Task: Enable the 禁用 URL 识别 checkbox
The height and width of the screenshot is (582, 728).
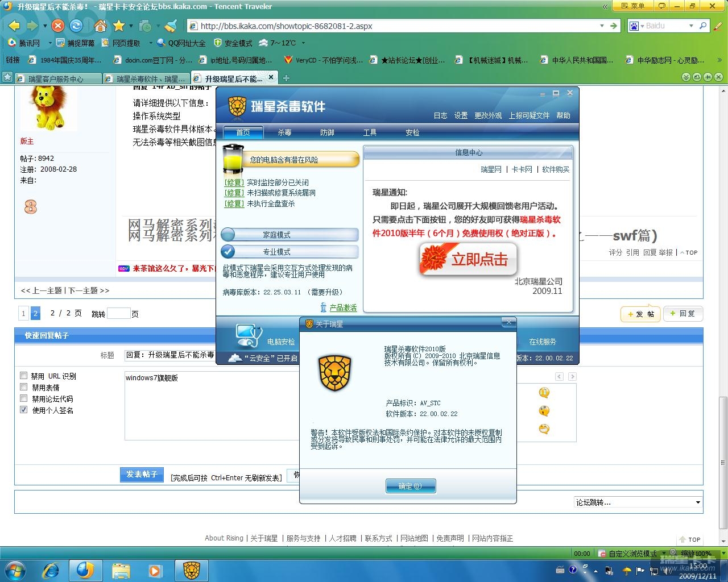Action: point(24,376)
